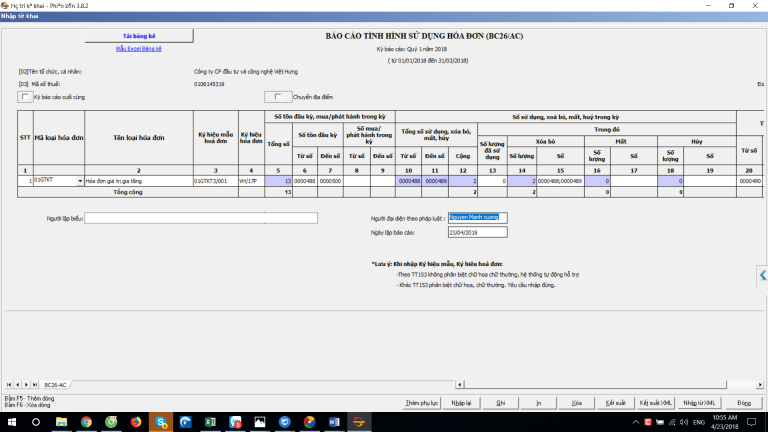The image size is (768, 432).
Task: Open the network status tray icon
Action: tap(672, 422)
